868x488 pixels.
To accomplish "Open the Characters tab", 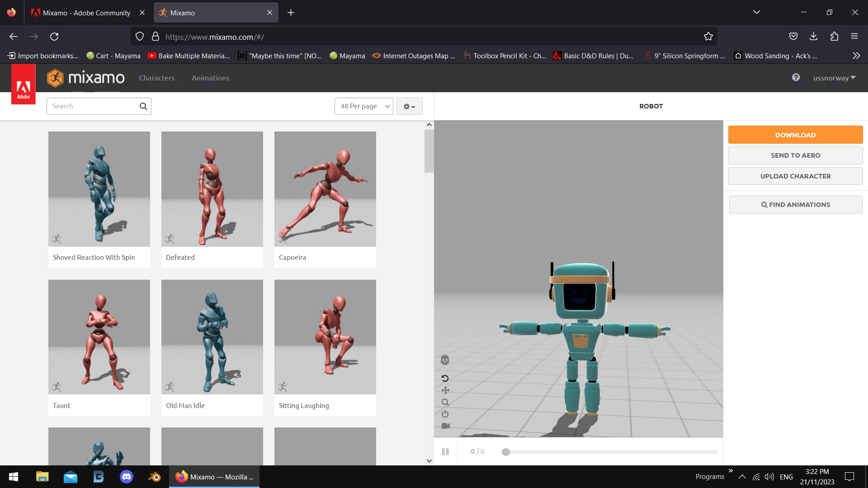I will pyautogui.click(x=156, y=78).
